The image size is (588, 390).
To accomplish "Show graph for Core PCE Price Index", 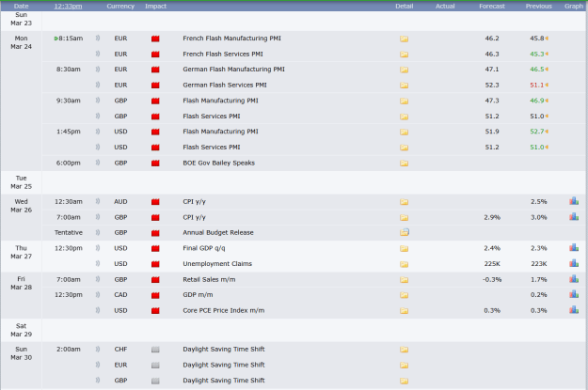I will (x=574, y=310).
